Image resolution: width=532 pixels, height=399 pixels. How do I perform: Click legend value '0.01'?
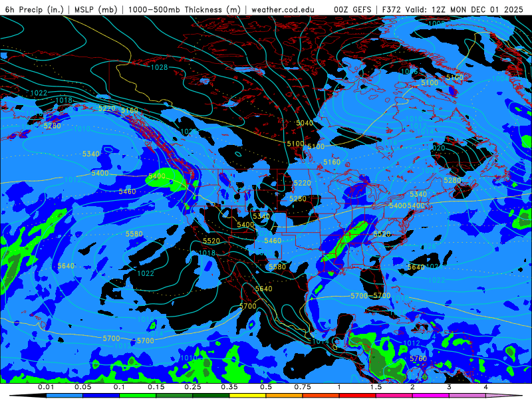point(46,387)
